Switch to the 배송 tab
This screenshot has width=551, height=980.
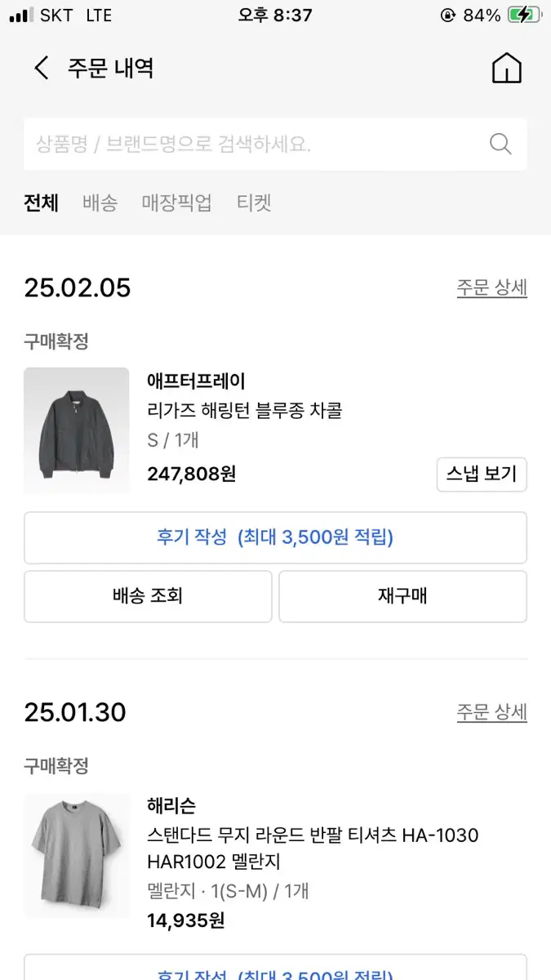pos(100,203)
